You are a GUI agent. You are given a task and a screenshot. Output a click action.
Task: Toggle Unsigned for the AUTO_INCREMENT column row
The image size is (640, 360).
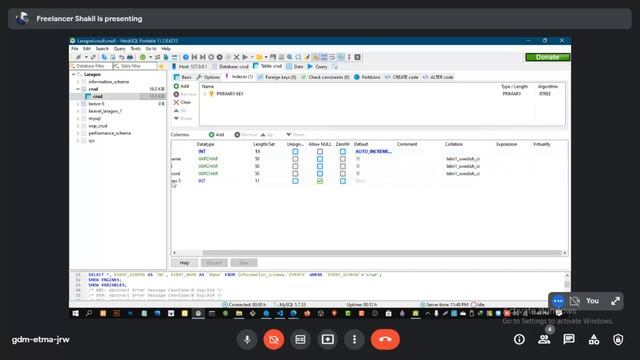point(295,151)
